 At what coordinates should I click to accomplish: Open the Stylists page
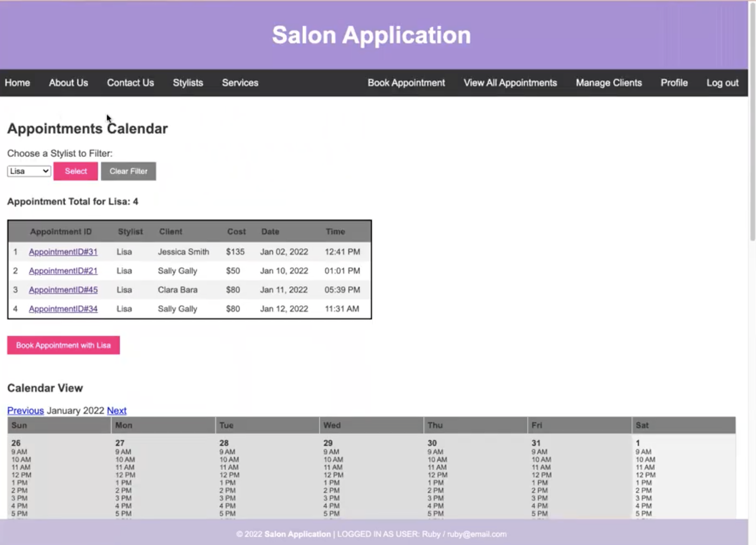coord(188,83)
